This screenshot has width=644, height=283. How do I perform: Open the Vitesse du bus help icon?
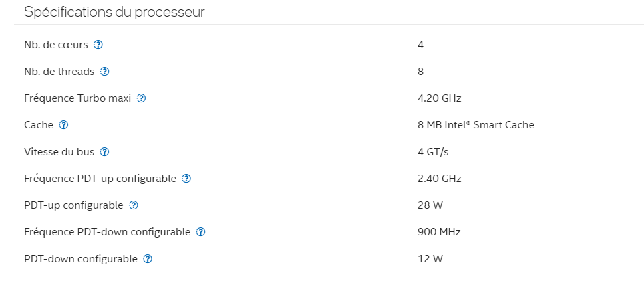104,152
